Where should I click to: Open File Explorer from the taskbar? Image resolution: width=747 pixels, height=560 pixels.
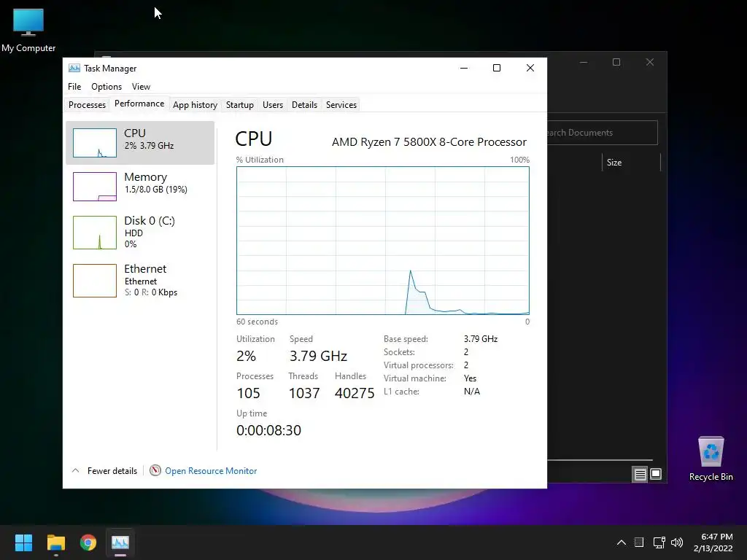pyautogui.click(x=55, y=542)
